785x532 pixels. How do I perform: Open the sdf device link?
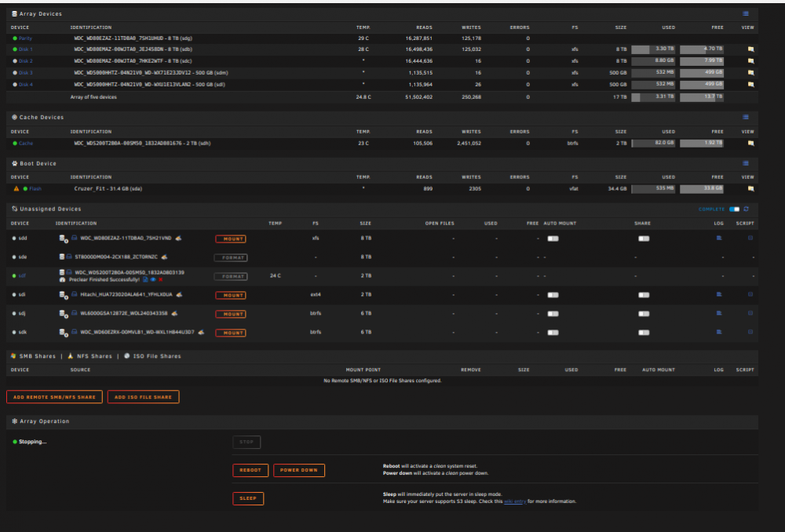tap(22, 275)
